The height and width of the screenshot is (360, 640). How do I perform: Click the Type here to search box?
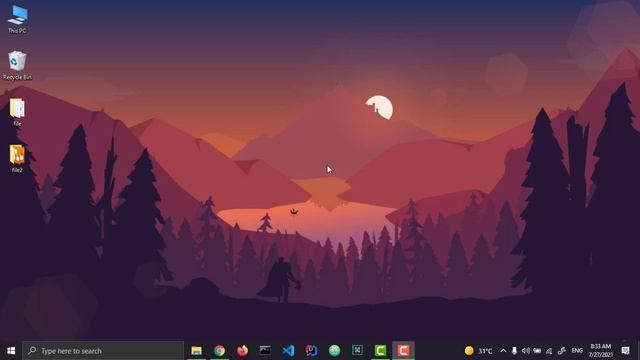pyautogui.click(x=103, y=351)
